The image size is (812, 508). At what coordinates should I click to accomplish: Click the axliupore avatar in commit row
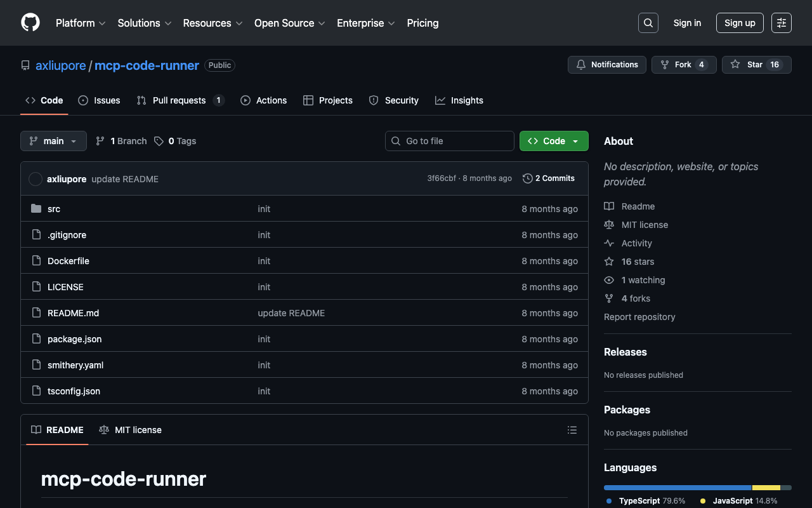[36, 179]
